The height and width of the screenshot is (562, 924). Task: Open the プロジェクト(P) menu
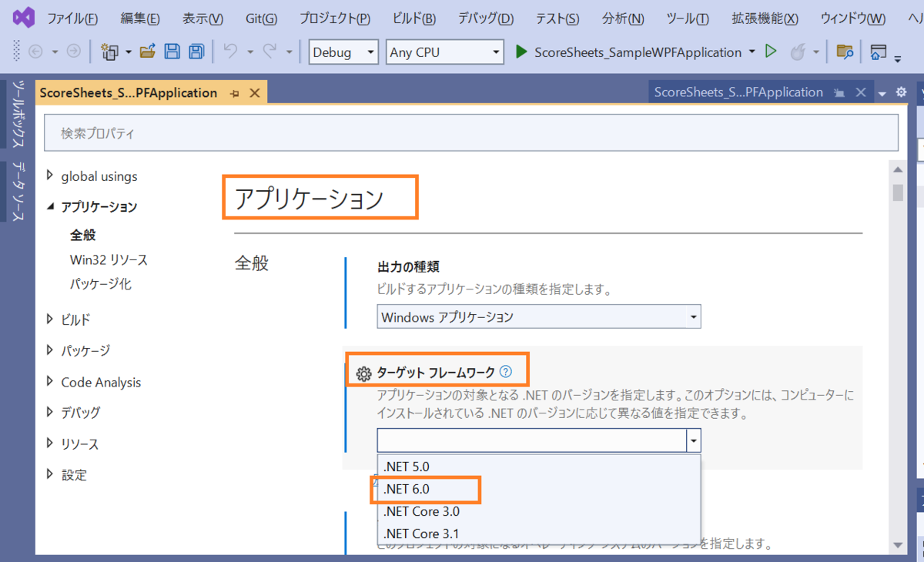(x=334, y=18)
